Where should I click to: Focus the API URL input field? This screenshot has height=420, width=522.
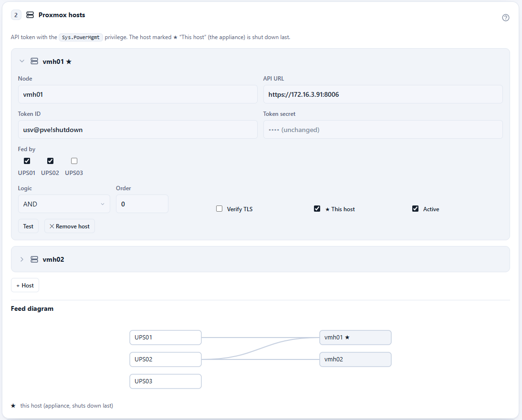tap(383, 94)
